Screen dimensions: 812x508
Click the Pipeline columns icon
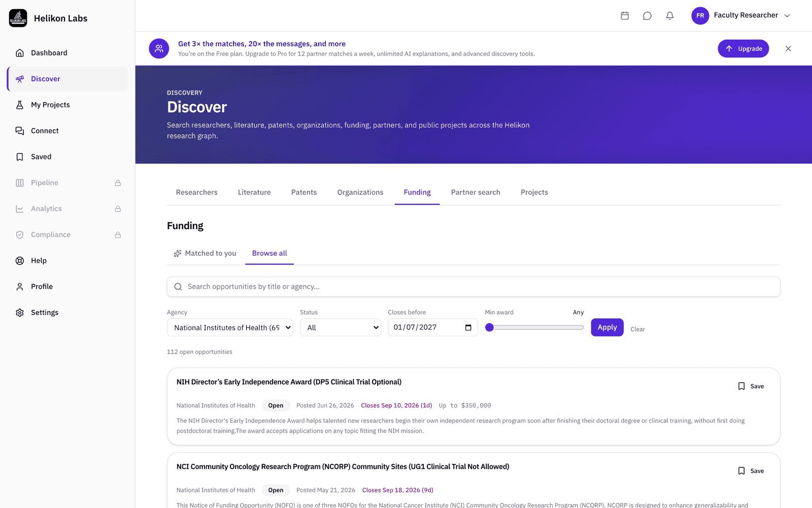20,182
